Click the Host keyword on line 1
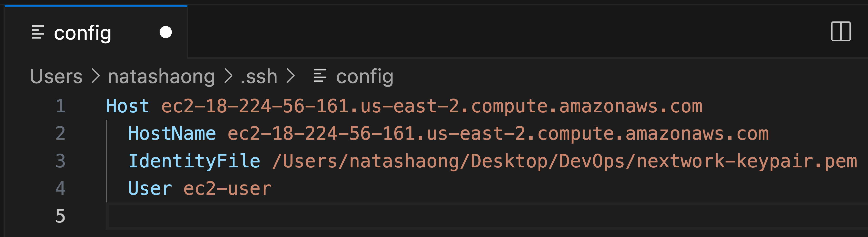 point(127,106)
